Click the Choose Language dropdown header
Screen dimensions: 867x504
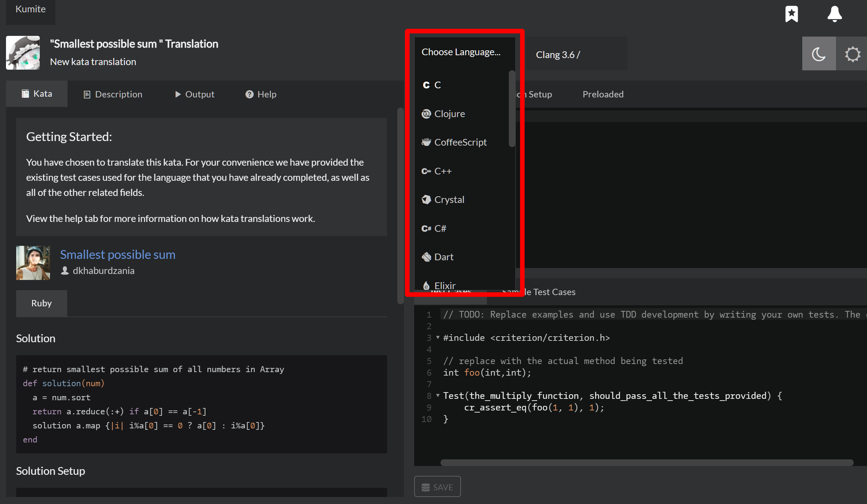pos(464,52)
